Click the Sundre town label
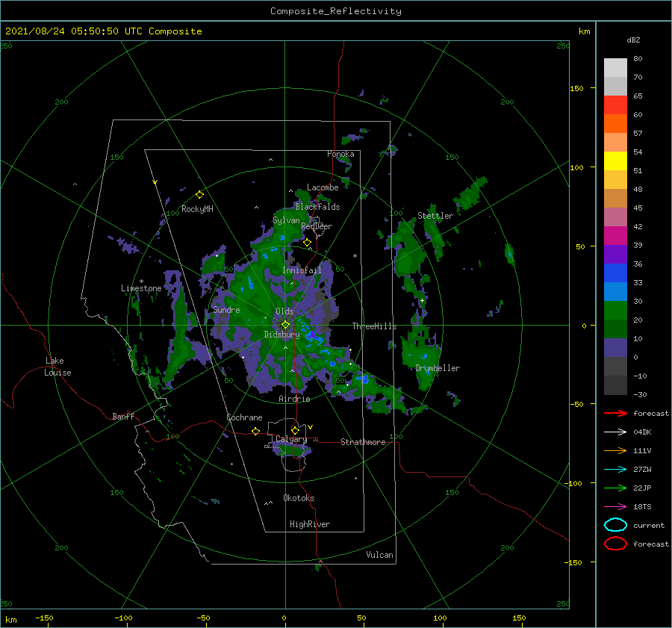Viewport: 672px width, 628px height. coord(227,310)
